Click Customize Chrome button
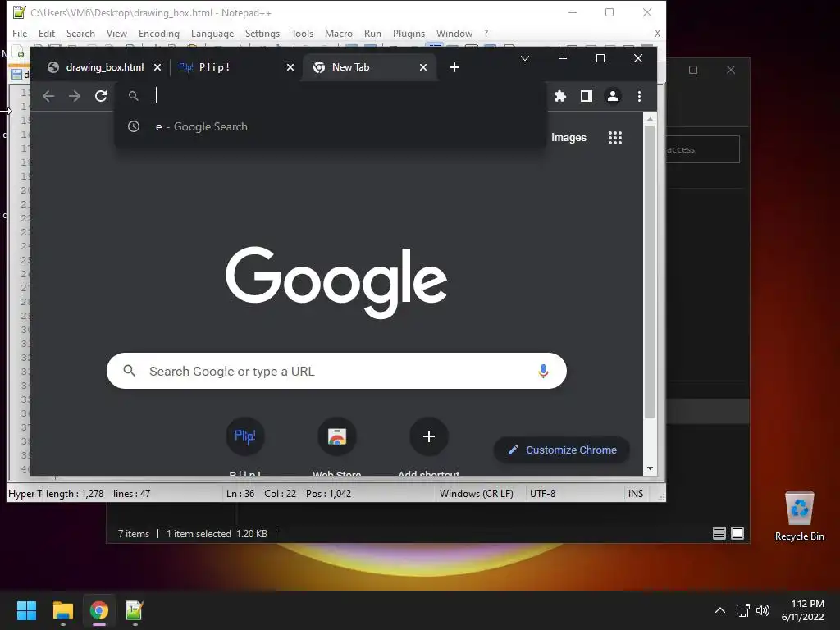This screenshot has width=840, height=630. (561, 450)
